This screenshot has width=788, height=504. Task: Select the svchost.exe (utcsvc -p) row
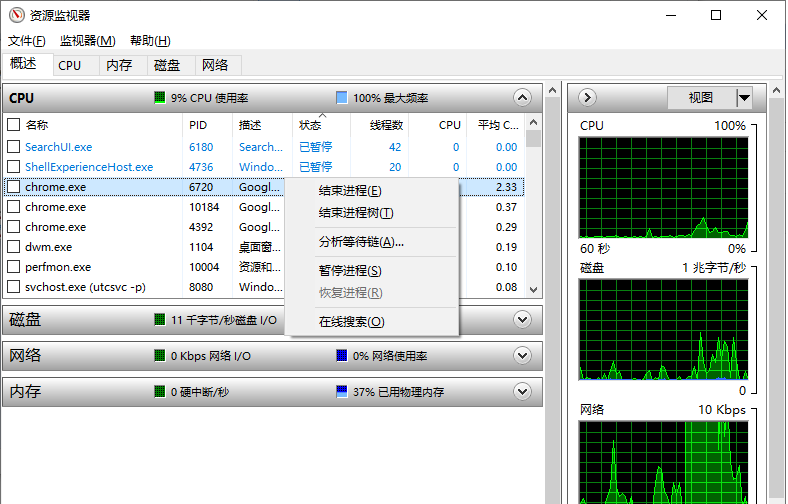(264, 287)
